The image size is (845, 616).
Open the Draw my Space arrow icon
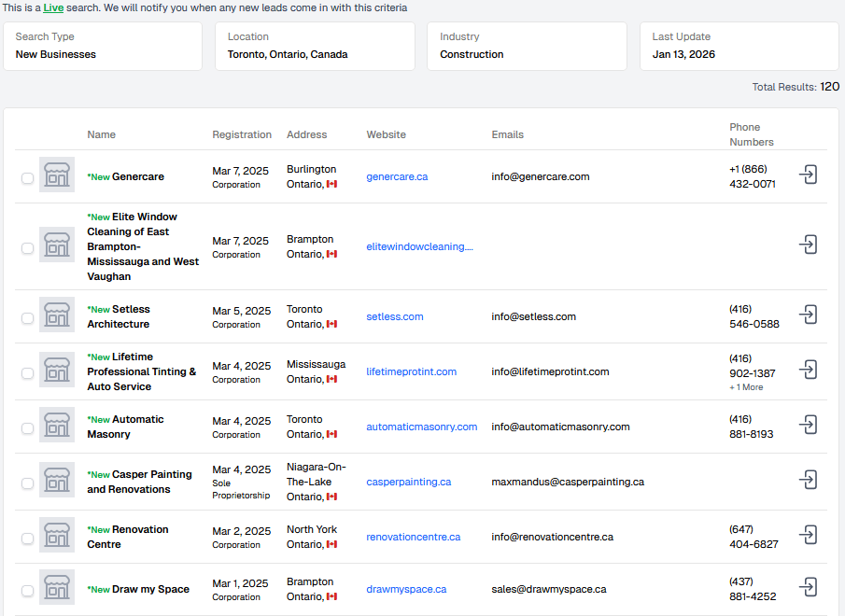[x=809, y=587]
